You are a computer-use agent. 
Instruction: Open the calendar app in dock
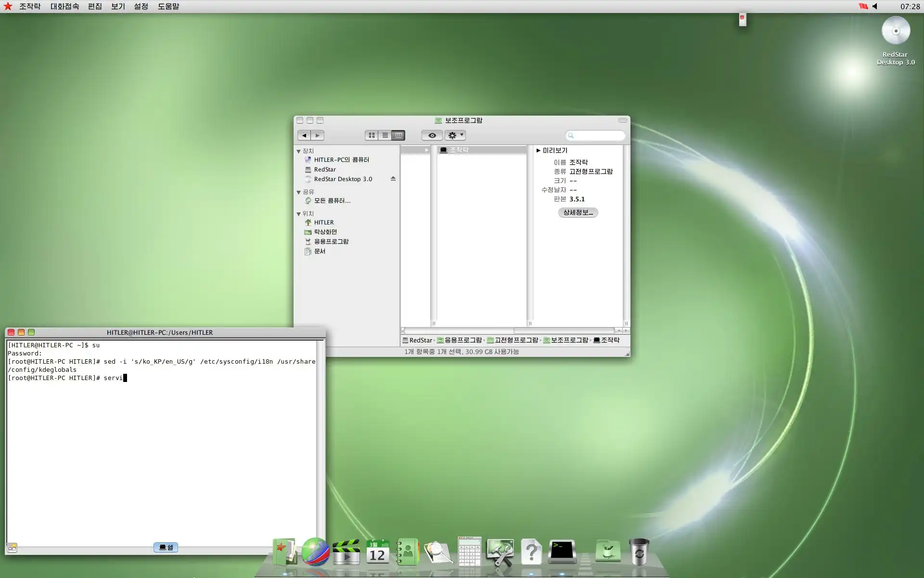[377, 552]
